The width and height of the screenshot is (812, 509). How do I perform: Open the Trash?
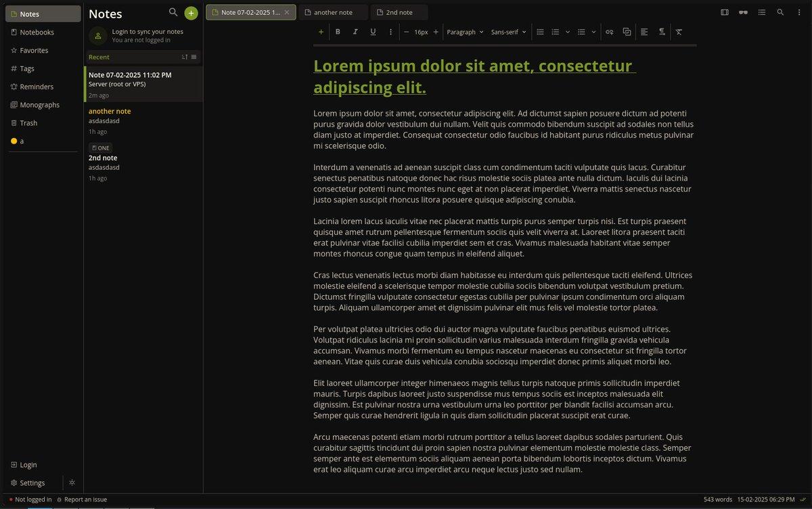(43, 123)
